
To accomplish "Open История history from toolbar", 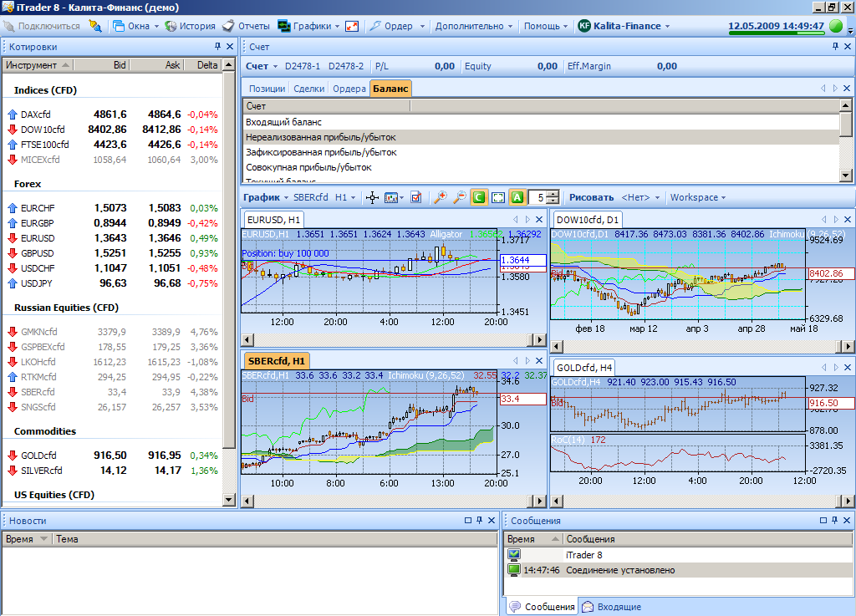I will click(191, 26).
